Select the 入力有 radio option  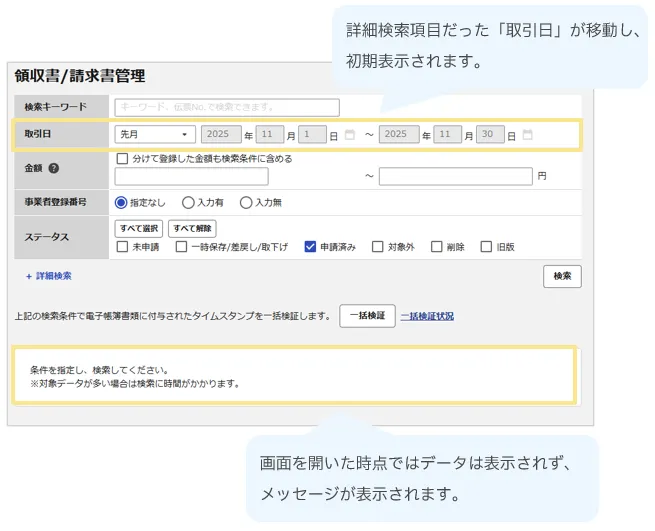pyautogui.click(x=188, y=202)
